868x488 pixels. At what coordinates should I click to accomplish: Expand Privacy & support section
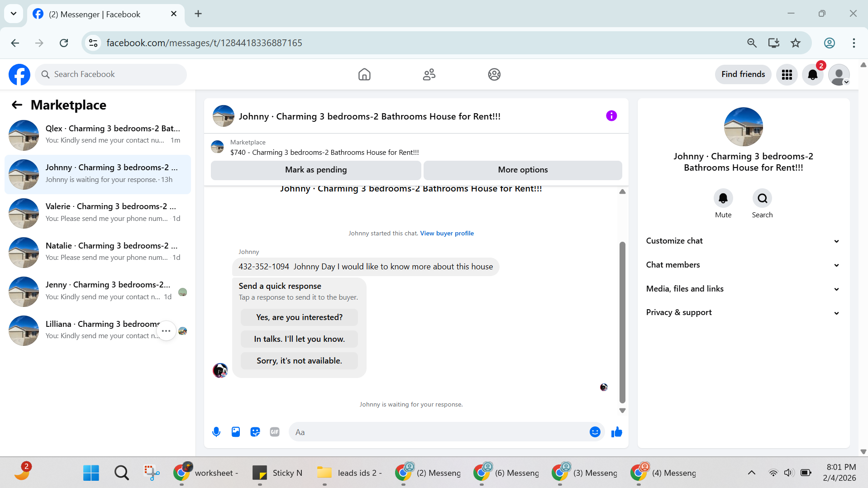point(743,312)
